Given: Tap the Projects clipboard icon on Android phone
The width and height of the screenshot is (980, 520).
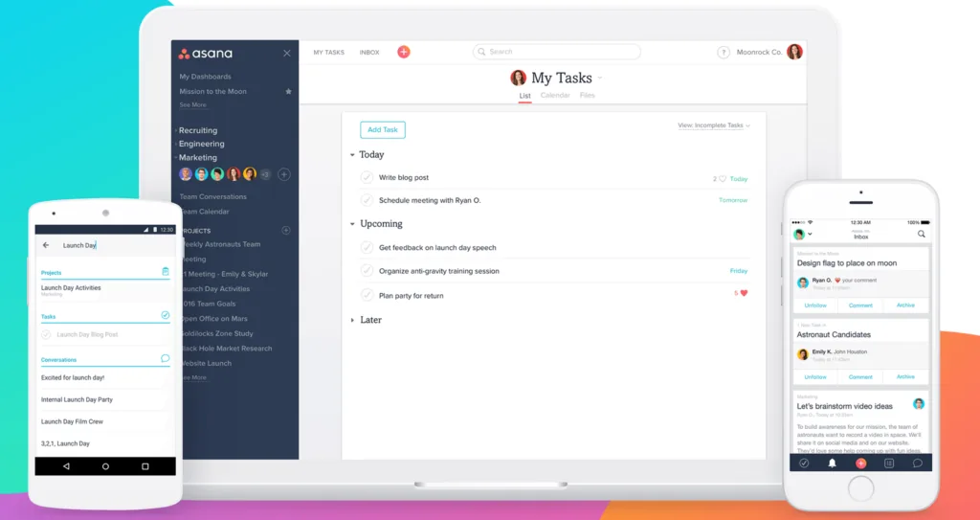Looking at the screenshot, I should tap(165, 272).
